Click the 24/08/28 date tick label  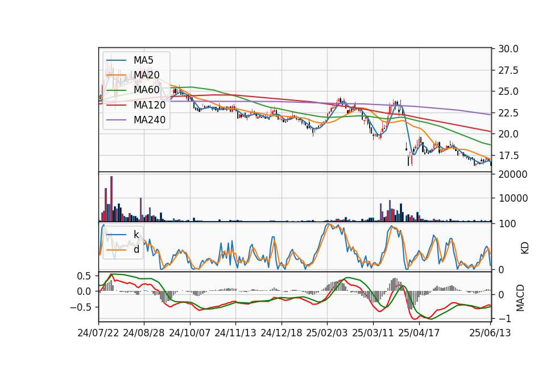[144, 333]
